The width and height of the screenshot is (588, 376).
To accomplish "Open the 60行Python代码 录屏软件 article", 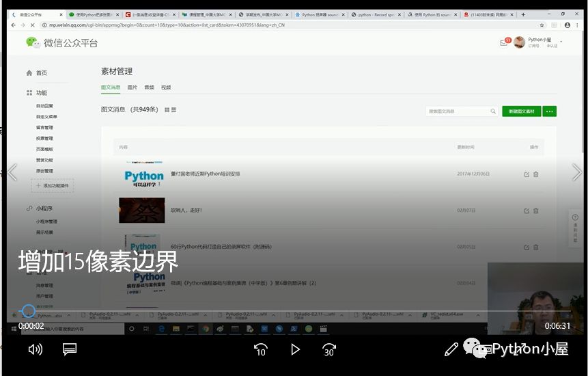I will coord(221,247).
